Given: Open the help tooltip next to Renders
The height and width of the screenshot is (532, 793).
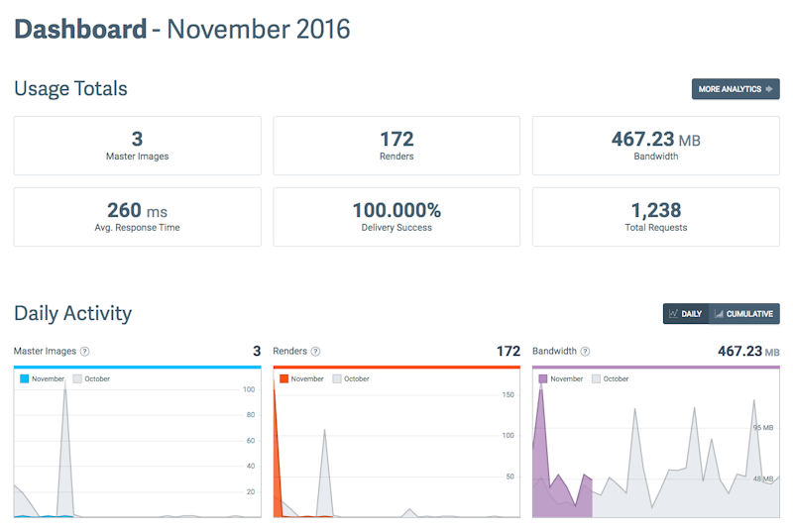Looking at the screenshot, I should click(315, 352).
